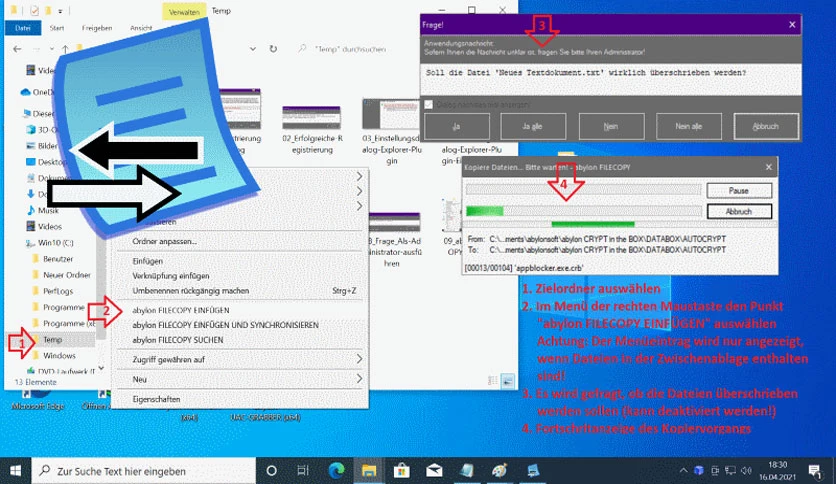Open File Explorer from the taskbar
Screen dimensions: 836x484
(368, 471)
